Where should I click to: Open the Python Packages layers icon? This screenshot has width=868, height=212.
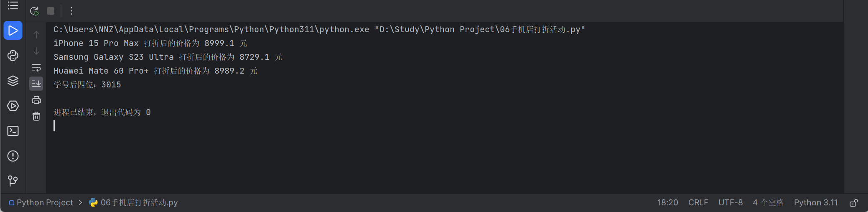click(x=13, y=81)
